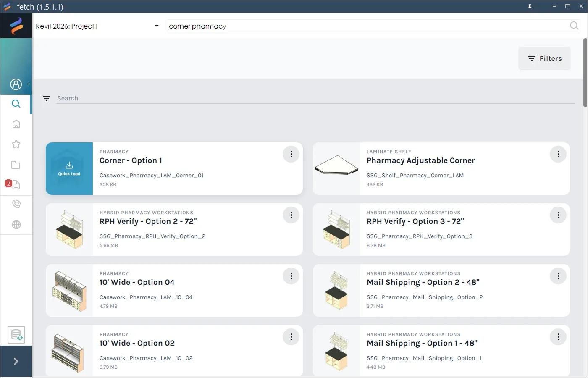Select RPH Verify - Option 3 thumbnail
Viewport: 588px width, 378px height.
point(336,229)
